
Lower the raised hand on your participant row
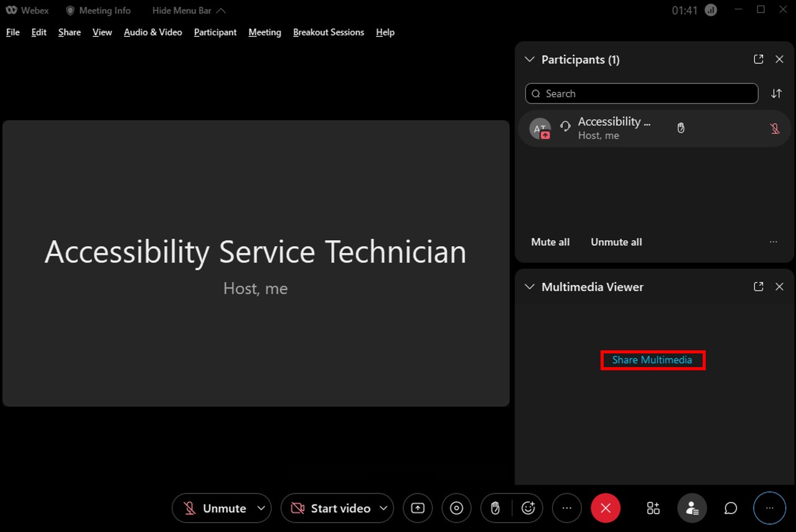pyautogui.click(x=680, y=128)
